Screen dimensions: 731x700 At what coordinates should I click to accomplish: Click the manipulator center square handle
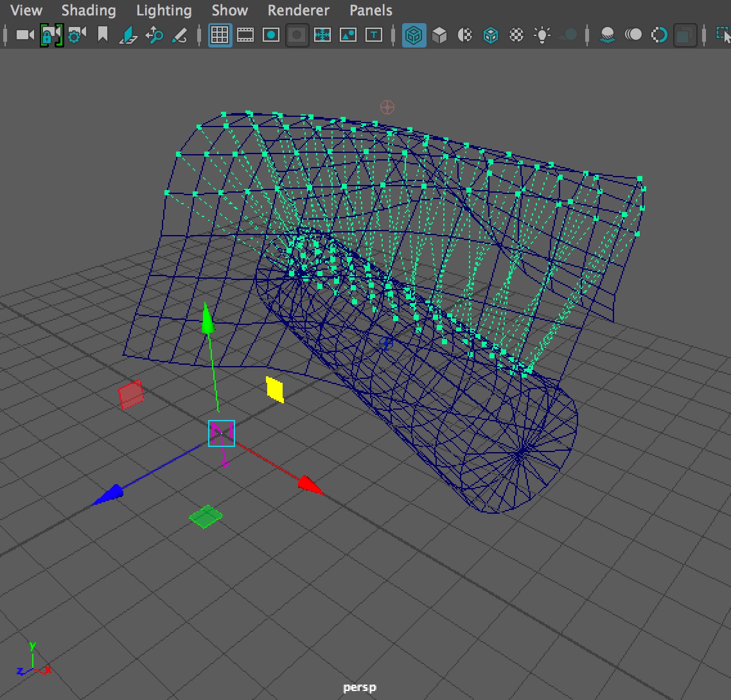[222, 433]
